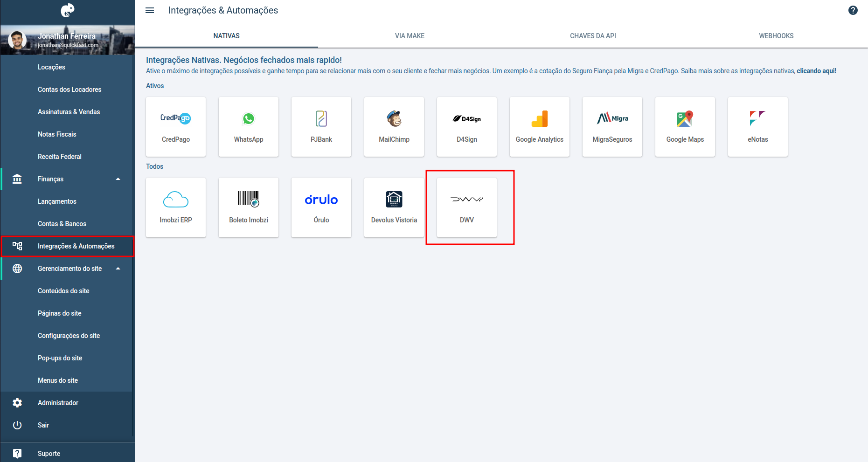Click the Administrador gear icon

click(17, 403)
